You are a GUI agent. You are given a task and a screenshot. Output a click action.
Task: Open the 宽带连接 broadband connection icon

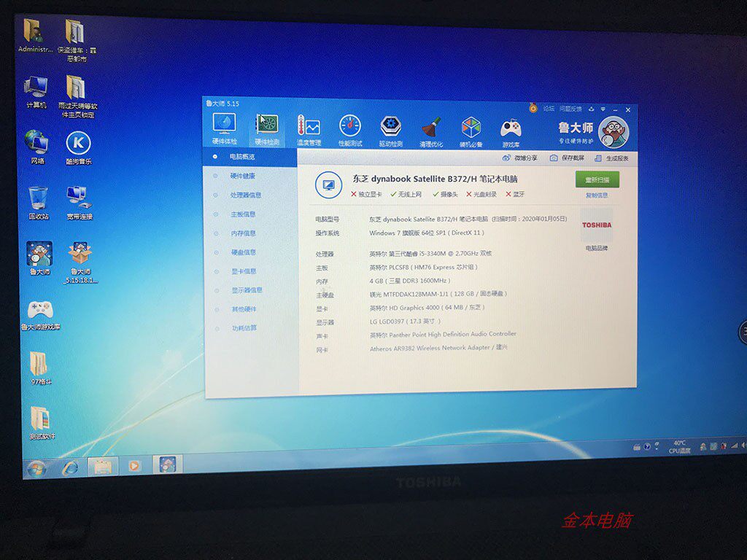(79, 203)
